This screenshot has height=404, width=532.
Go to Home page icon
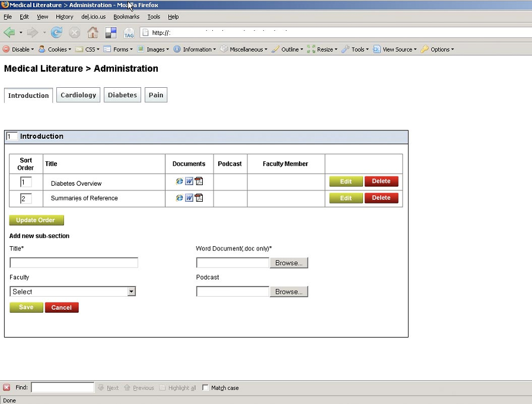[93, 33]
